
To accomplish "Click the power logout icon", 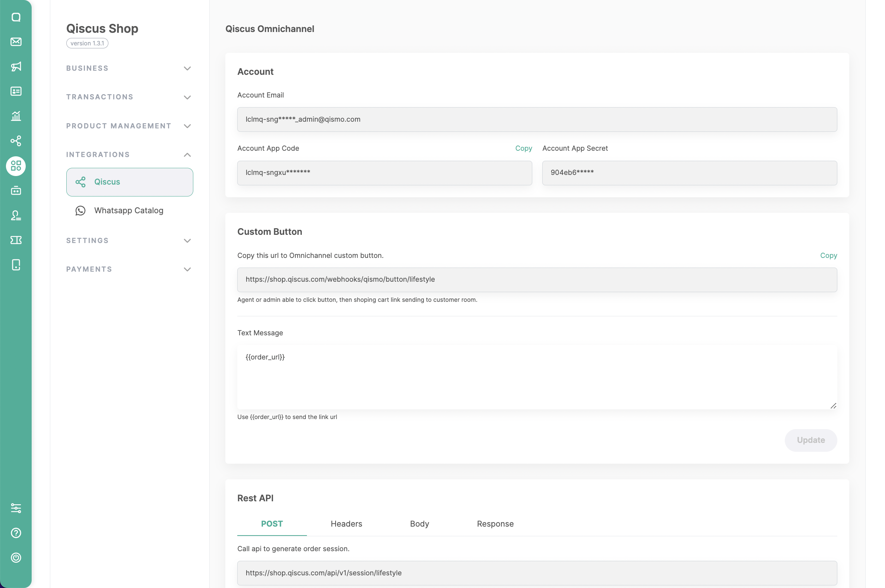I will [16, 557].
